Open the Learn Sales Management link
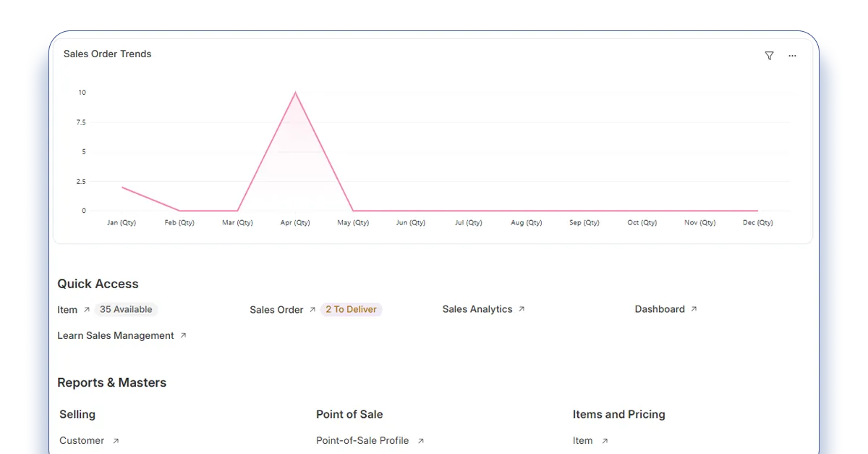Screen dimensions: 868x454 pyautogui.click(x=116, y=336)
